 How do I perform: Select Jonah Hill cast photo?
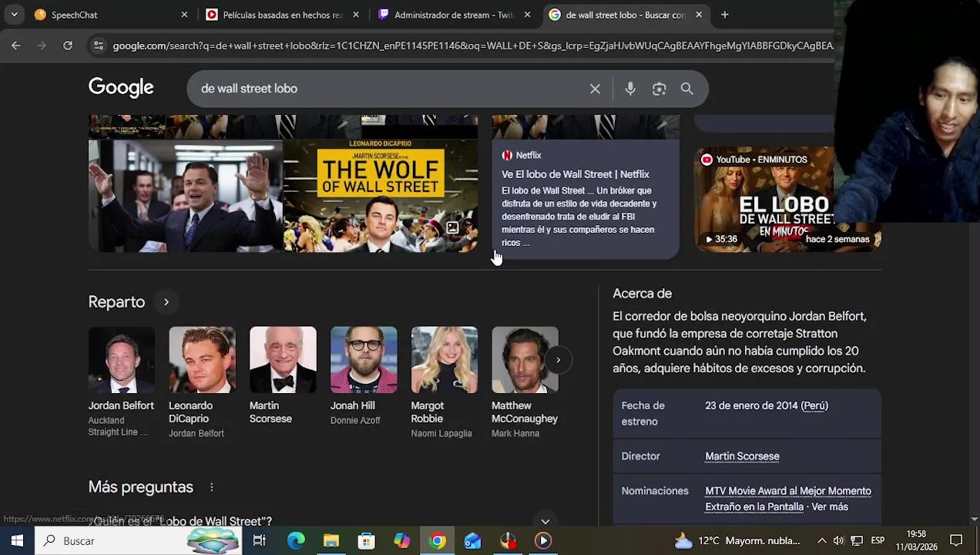tap(364, 360)
